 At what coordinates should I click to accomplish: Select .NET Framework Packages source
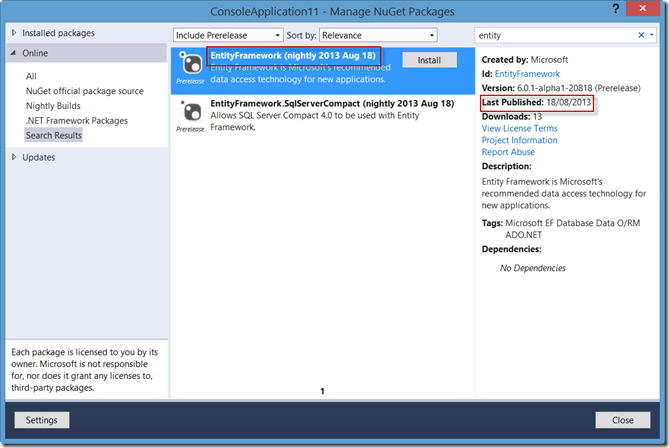76,120
